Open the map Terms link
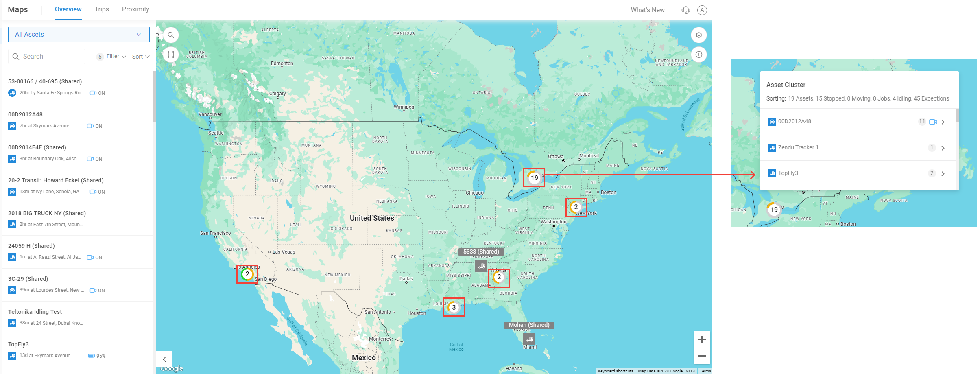980x374 pixels. 705,371
